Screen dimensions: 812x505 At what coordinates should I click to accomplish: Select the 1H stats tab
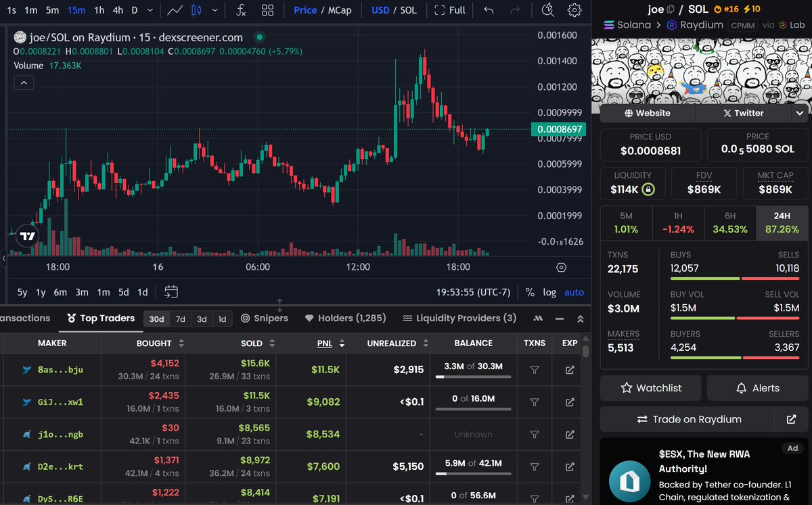tap(678, 222)
